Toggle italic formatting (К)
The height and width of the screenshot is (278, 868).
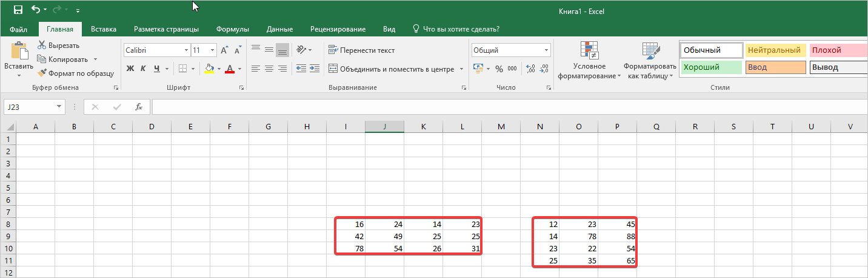[x=144, y=69]
